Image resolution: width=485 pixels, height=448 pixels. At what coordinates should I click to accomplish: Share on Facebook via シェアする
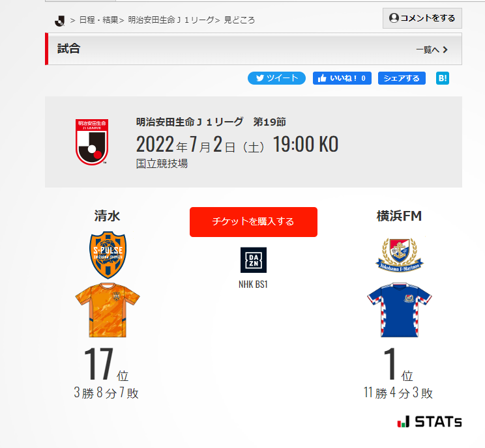point(402,78)
